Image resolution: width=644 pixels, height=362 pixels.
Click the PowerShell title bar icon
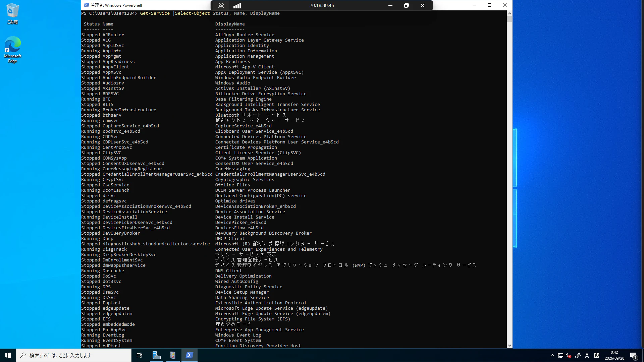(86, 5)
